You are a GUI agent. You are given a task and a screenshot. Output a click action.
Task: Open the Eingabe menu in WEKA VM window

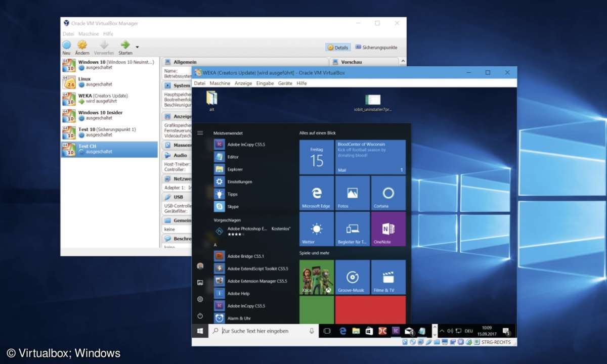point(265,83)
